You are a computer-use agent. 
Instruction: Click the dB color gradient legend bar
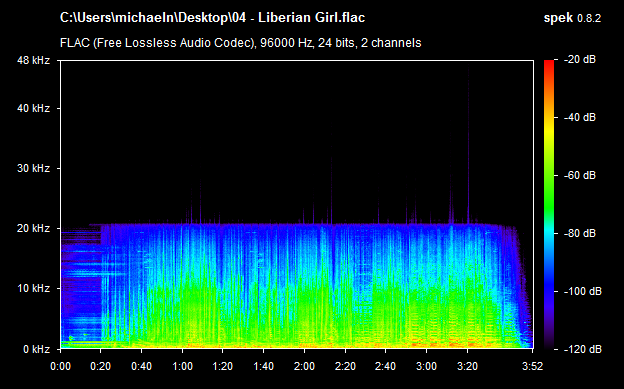point(549,205)
